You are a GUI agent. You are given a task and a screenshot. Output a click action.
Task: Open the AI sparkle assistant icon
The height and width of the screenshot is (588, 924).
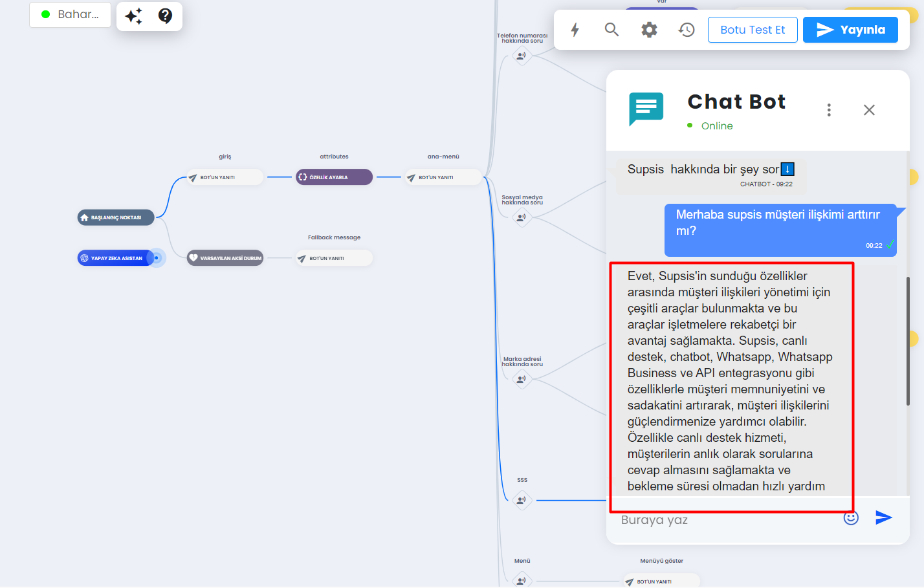[x=134, y=16]
